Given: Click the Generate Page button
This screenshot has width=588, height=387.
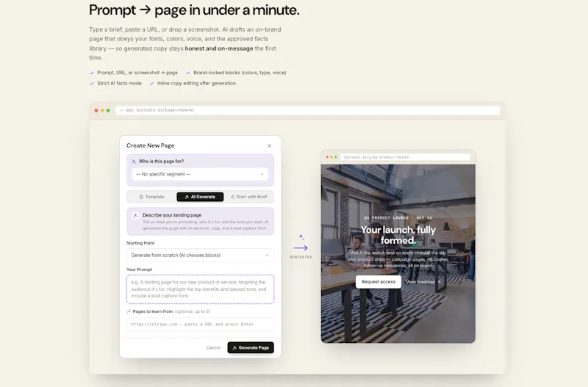Looking at the screenshot, I should point(251,347).
